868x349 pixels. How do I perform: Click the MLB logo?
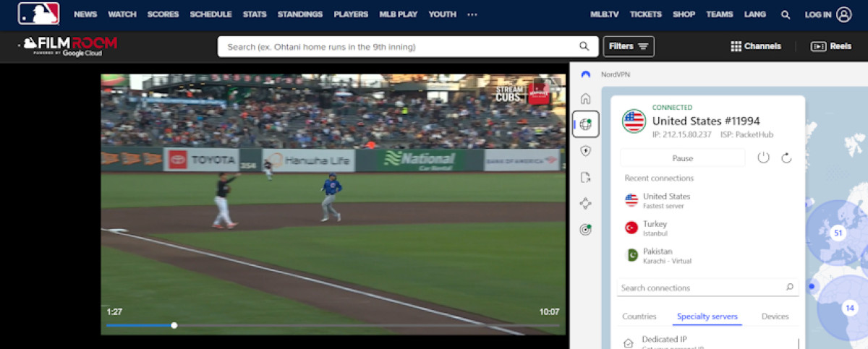click(39, 14)
